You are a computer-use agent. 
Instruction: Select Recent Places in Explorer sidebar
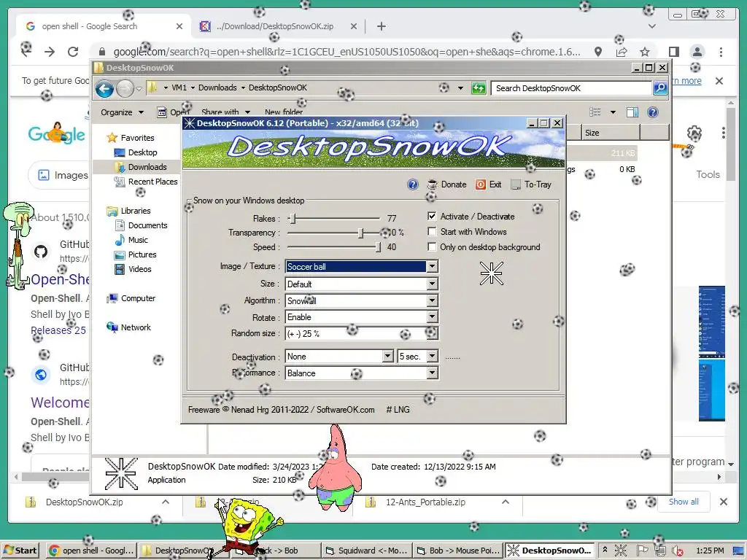(152, 182)
